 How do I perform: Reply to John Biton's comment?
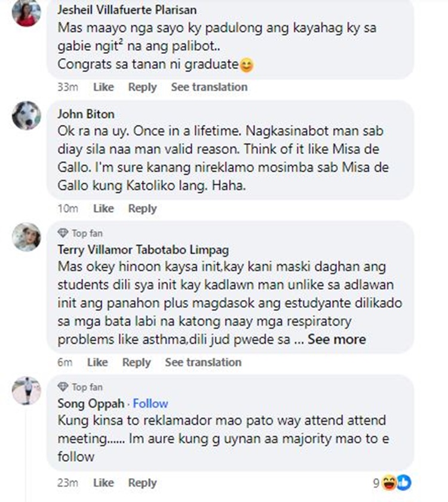(x=142, y=209)
